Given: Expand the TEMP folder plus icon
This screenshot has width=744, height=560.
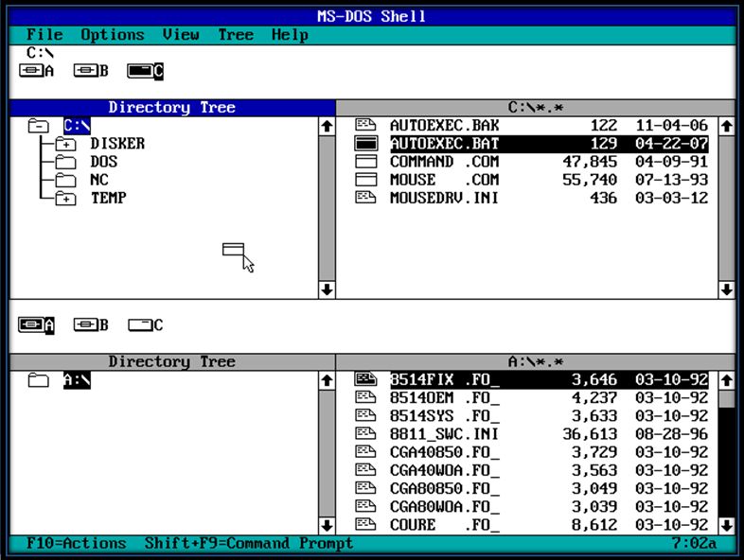Looking at the screenshot, I should [65, 199].
